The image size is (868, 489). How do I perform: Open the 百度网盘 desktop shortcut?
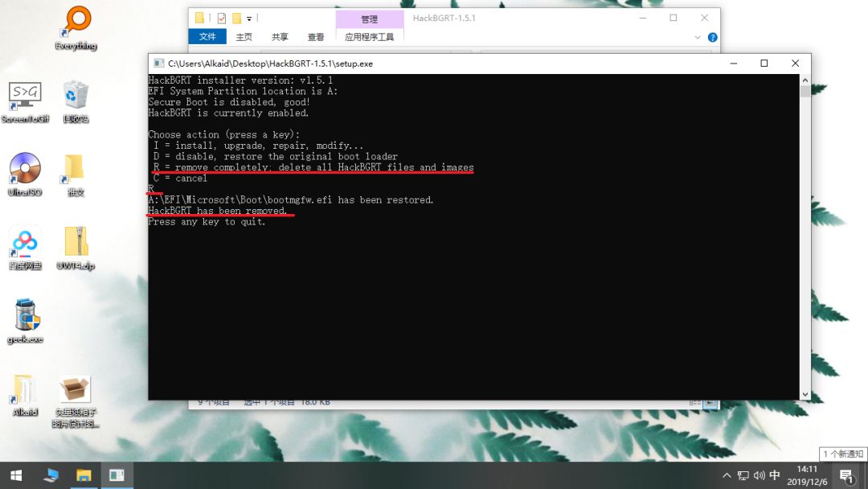click(x=25, y=248)
